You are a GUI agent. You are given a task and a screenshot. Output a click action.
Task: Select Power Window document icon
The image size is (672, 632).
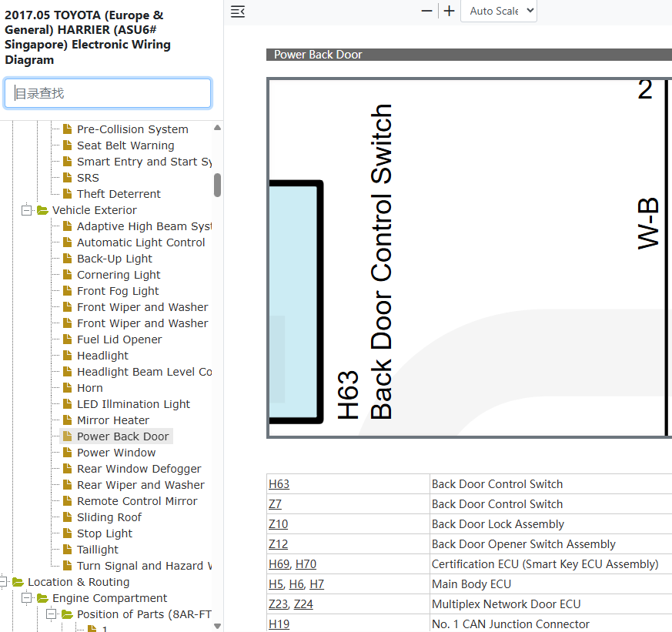67,453
